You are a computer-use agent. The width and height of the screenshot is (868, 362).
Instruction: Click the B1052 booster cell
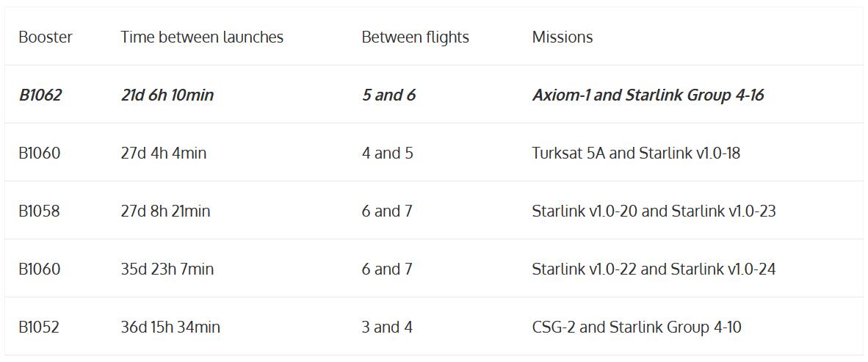[x=39, y=327]
